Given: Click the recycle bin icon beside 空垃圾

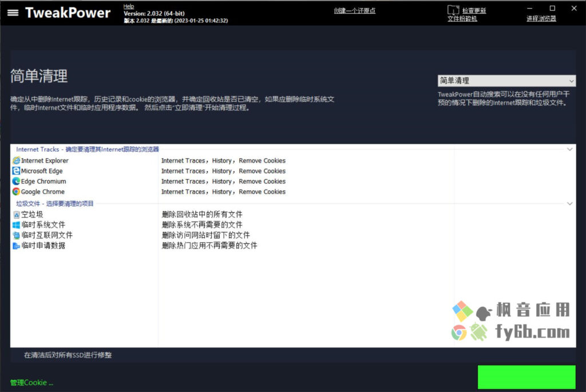Looking at the screenshot, I should 16,215.
